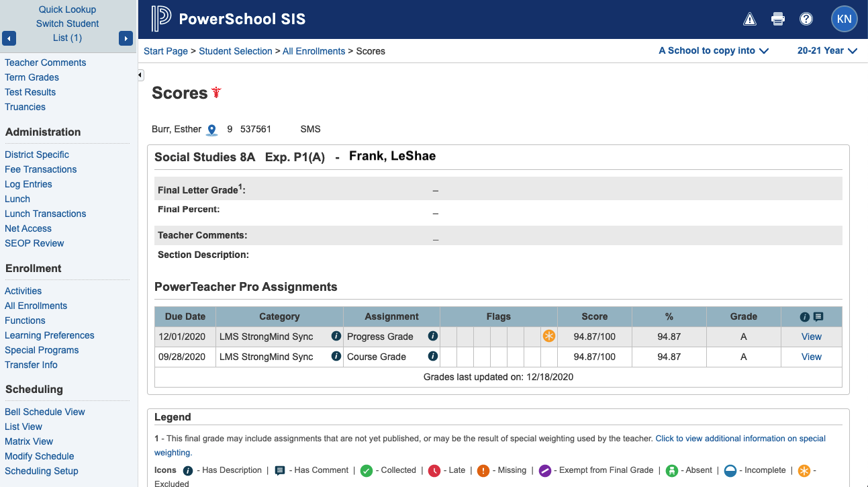Select student number 537561
Viewport: 868px width, 487px height.
pyautogui.click(x=256, y=129)
